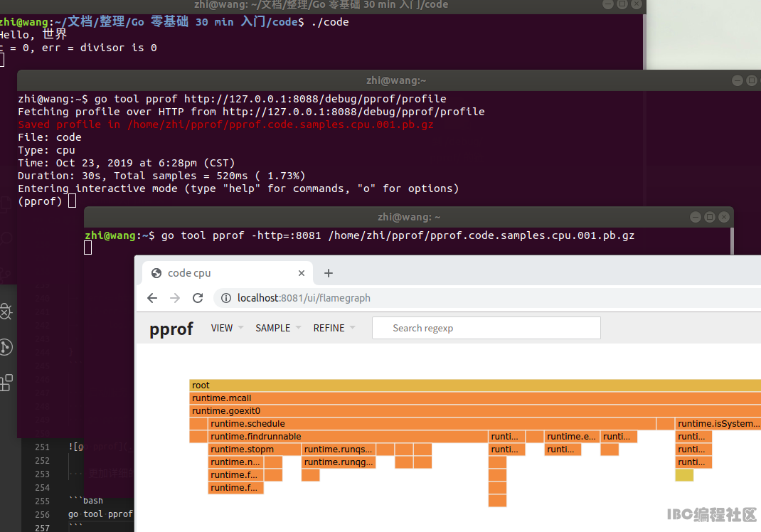This screenshot has width=761, height=532.
Task: Click the 'zhi@wang: ~' title of pprof -http terminal
Action: tap(409, 217)
